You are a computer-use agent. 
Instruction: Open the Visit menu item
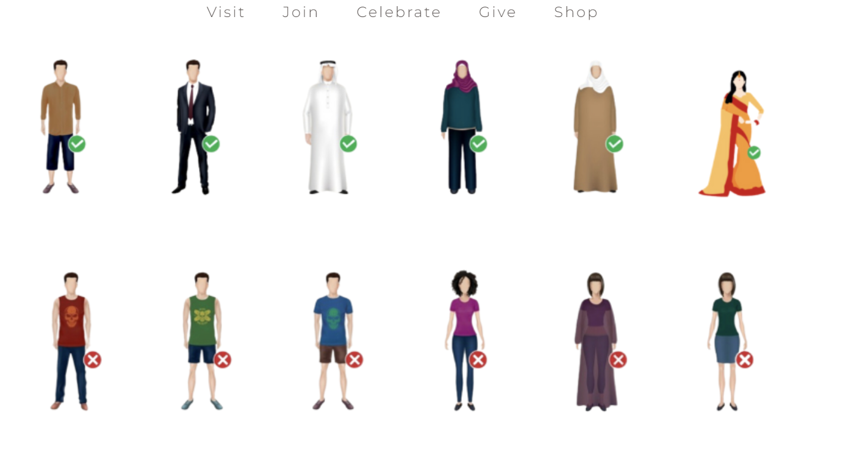[226, 12]
